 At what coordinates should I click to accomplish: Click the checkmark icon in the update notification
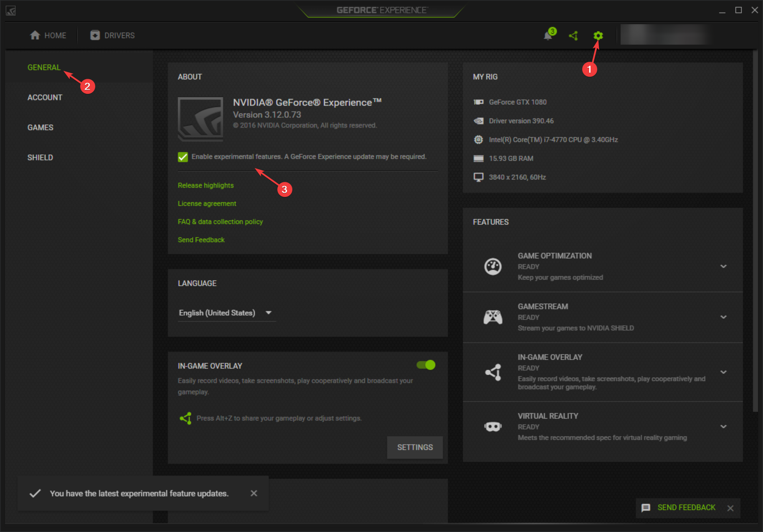[35, 493]
